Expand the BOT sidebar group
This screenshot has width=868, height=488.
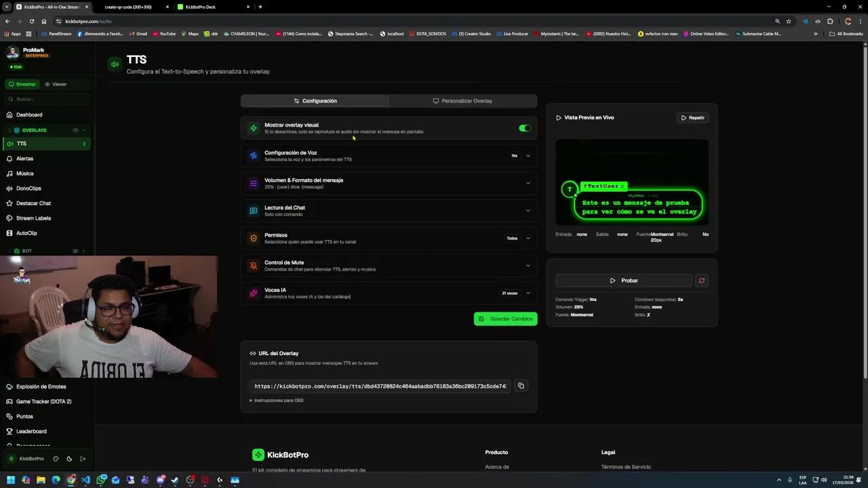click(x=47, y=251)
